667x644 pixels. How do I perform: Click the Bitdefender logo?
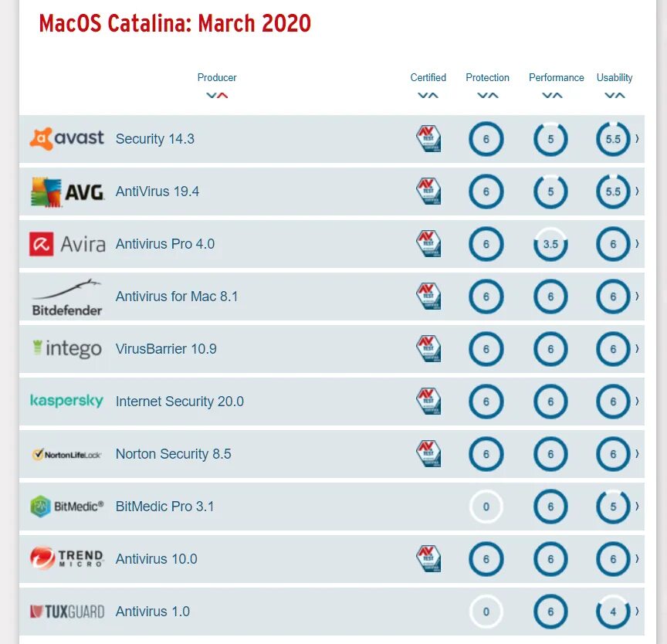[x=67, y=297]
